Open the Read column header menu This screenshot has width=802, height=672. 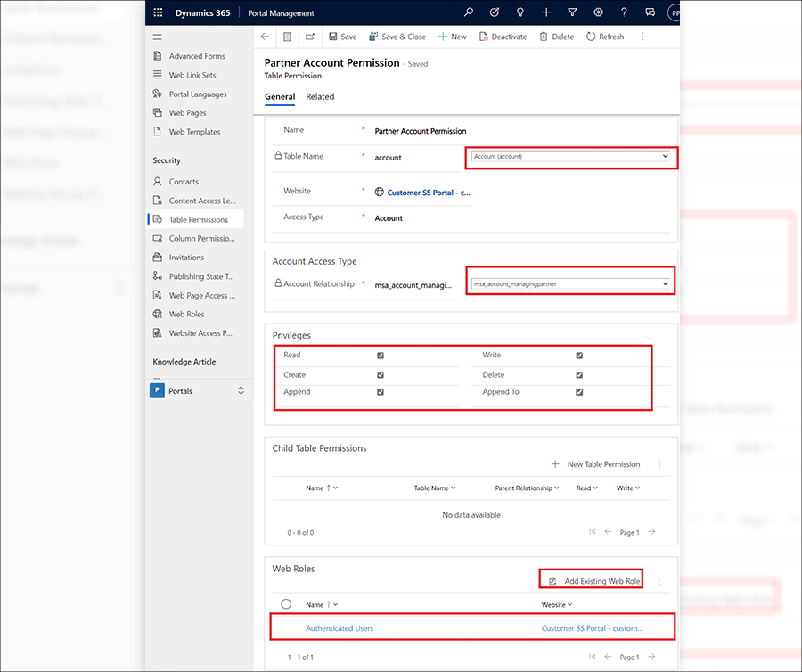586,488
